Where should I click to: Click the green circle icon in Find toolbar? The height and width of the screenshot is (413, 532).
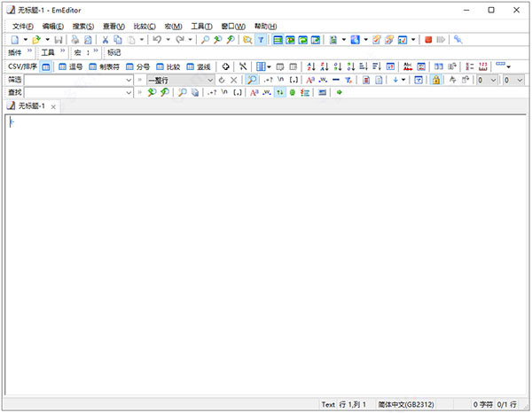pos(292,92)
